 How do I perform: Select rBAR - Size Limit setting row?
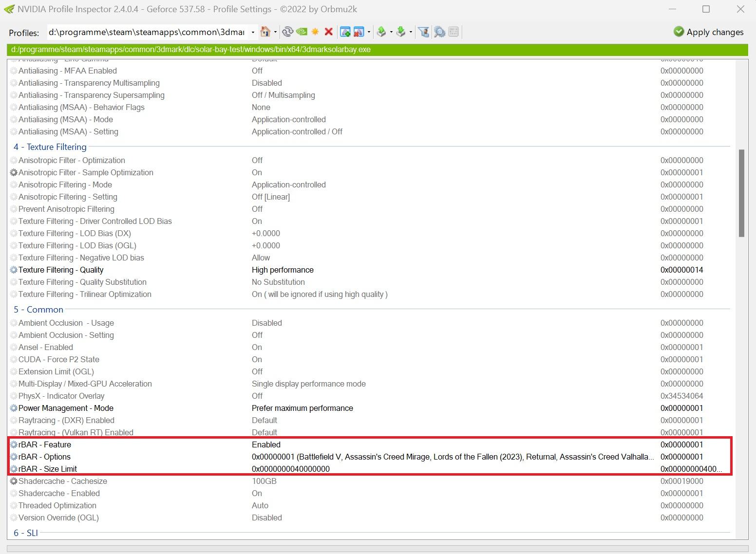(x=370, y=469)
